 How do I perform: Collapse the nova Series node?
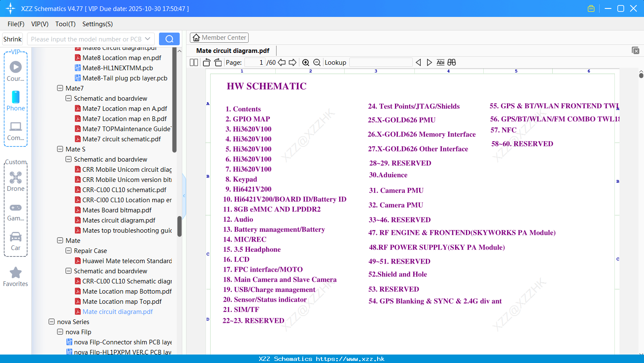[x=52, y=322]
